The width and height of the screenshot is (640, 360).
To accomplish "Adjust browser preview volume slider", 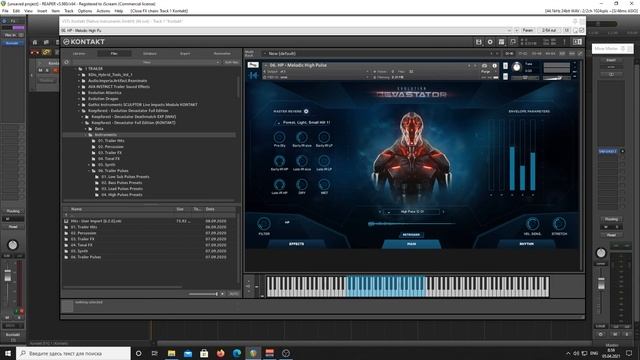I will pos(203,294).
